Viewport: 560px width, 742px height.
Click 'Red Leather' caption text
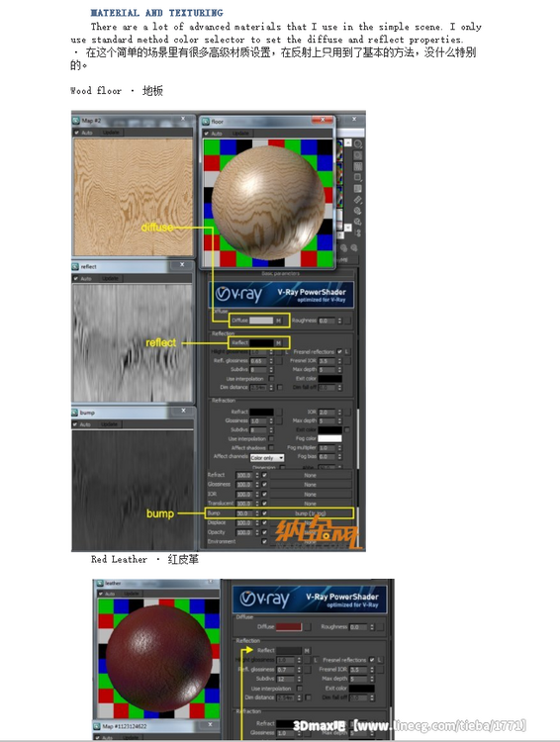[119, 559]
